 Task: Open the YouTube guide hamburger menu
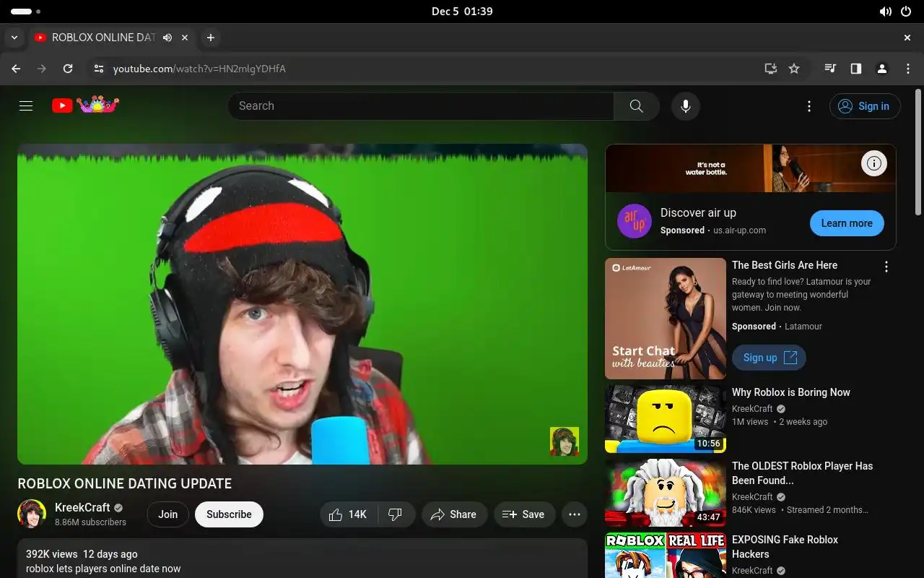26,106
